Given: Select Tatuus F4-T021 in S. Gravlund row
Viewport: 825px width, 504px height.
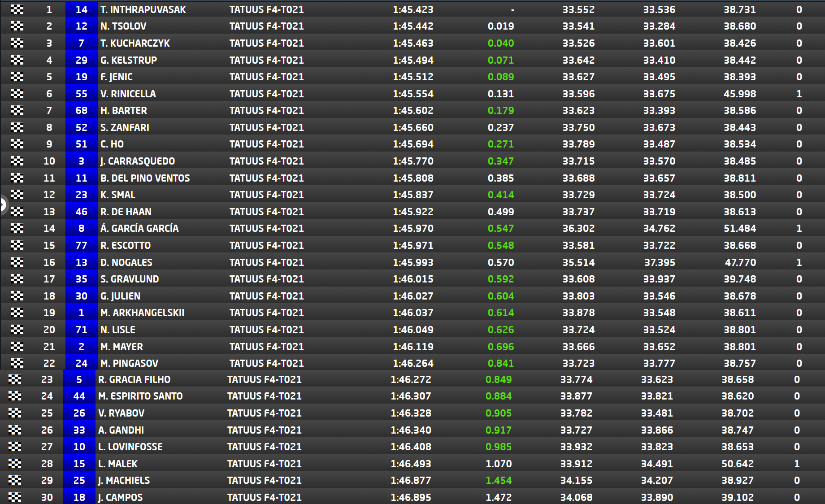Looking at the screenshot, I should (x=266, y=279).
